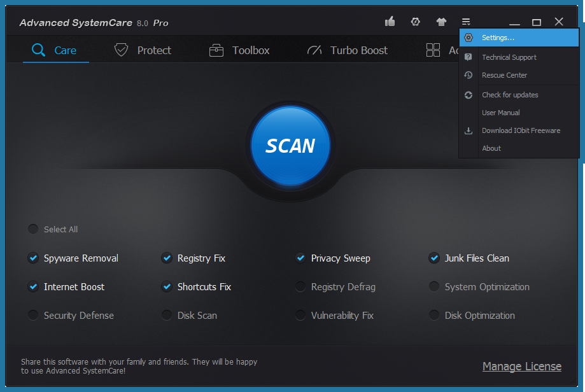Screen dimensions: 585x392
Task: Enable Security Defense checkbox
Action: (x=33, y=315)
